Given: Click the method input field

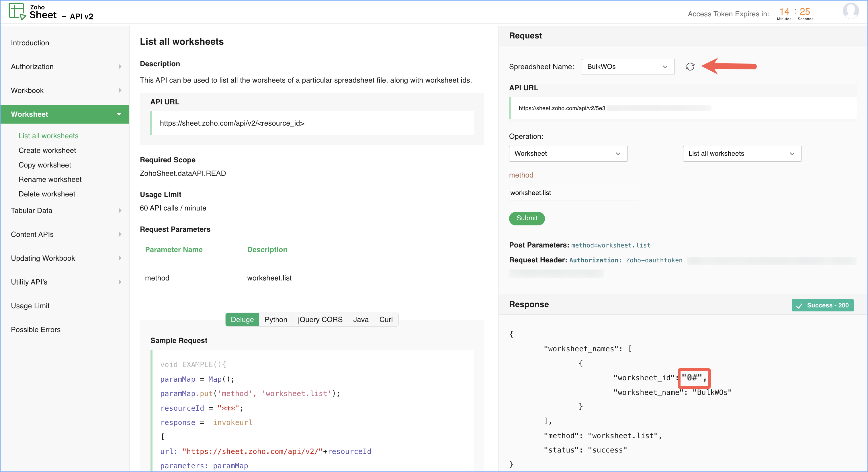Looking at the screenshot, I should coord(574,193).
